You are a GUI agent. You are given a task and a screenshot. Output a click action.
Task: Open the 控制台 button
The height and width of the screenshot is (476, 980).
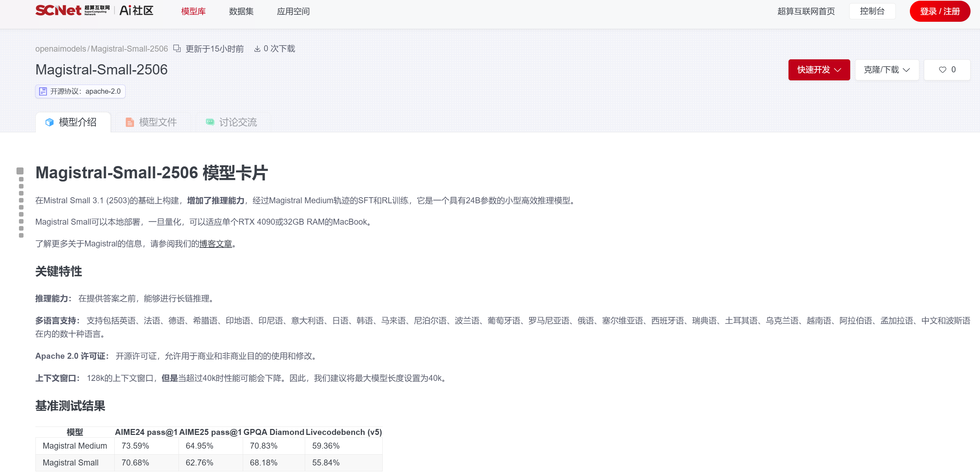tap(872, 11)
